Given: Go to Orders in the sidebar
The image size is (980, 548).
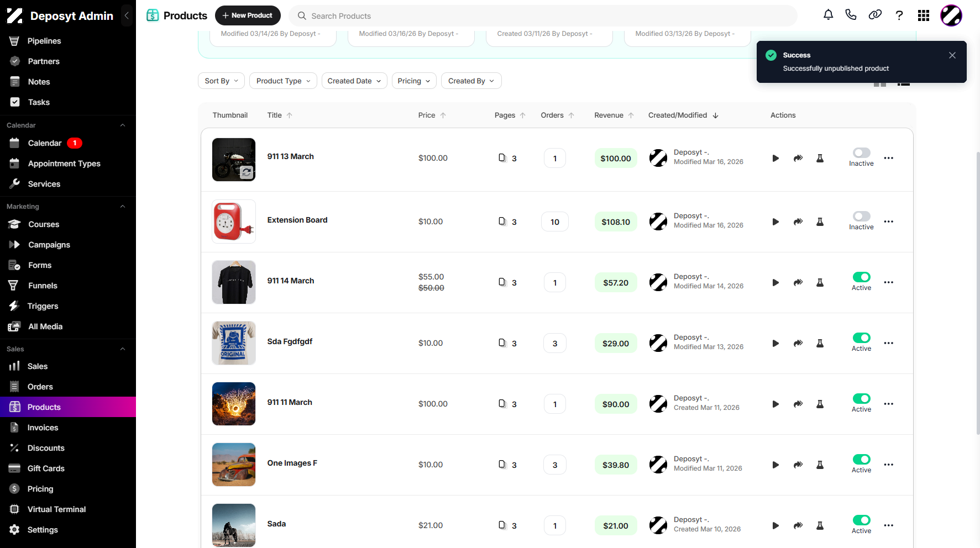Looking at the screenshot, I should [x=40, y=387].
